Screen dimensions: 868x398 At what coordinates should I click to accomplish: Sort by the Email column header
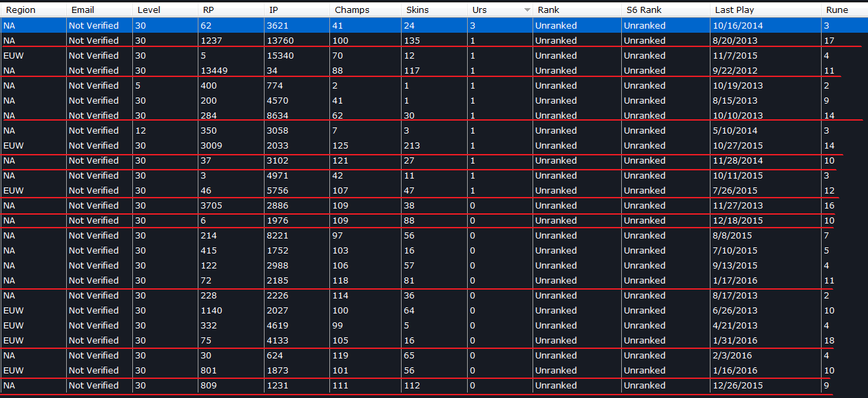(x=100, y=10)
